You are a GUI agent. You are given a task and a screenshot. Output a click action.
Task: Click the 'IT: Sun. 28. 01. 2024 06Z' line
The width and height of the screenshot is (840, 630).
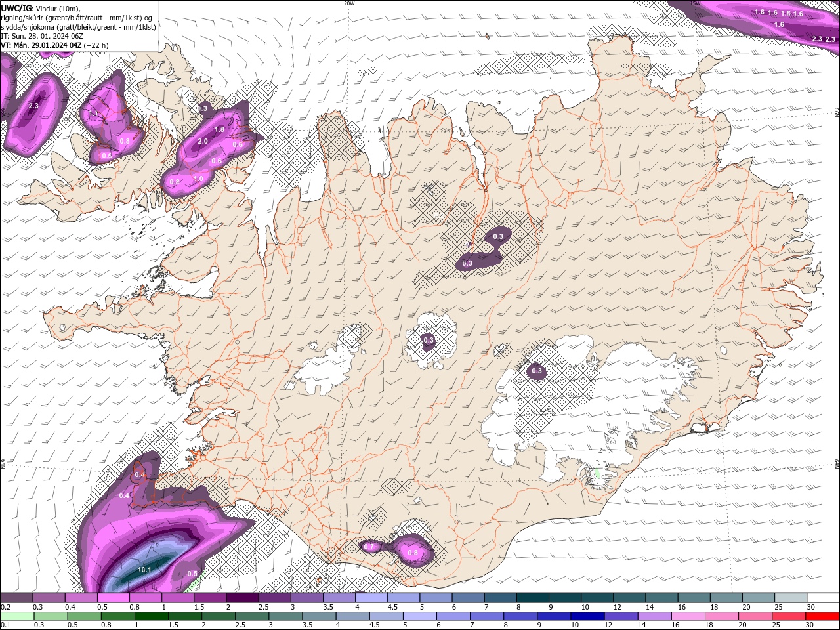coord(42,36)
